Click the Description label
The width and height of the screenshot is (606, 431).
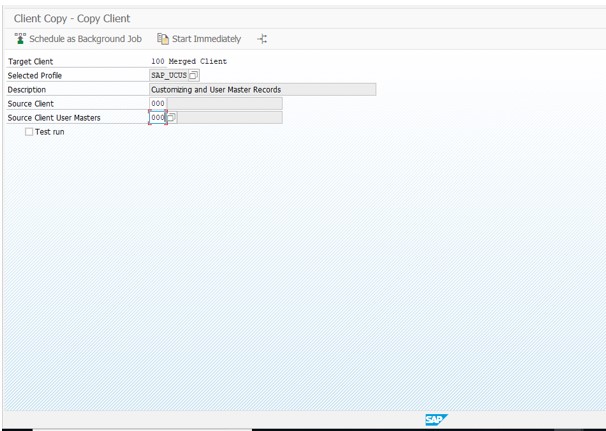coord(27,90)
